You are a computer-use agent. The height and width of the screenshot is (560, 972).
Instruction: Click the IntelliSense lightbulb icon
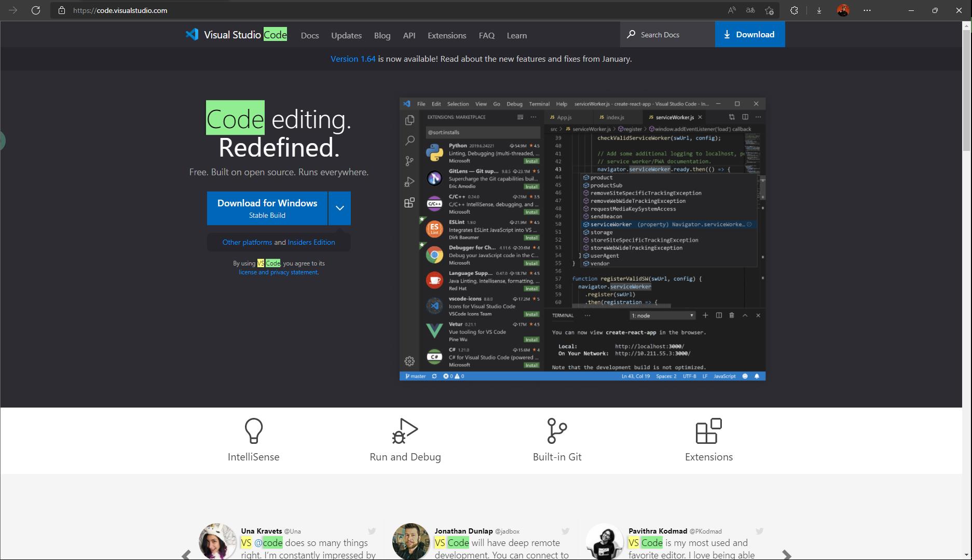[253, 431]
